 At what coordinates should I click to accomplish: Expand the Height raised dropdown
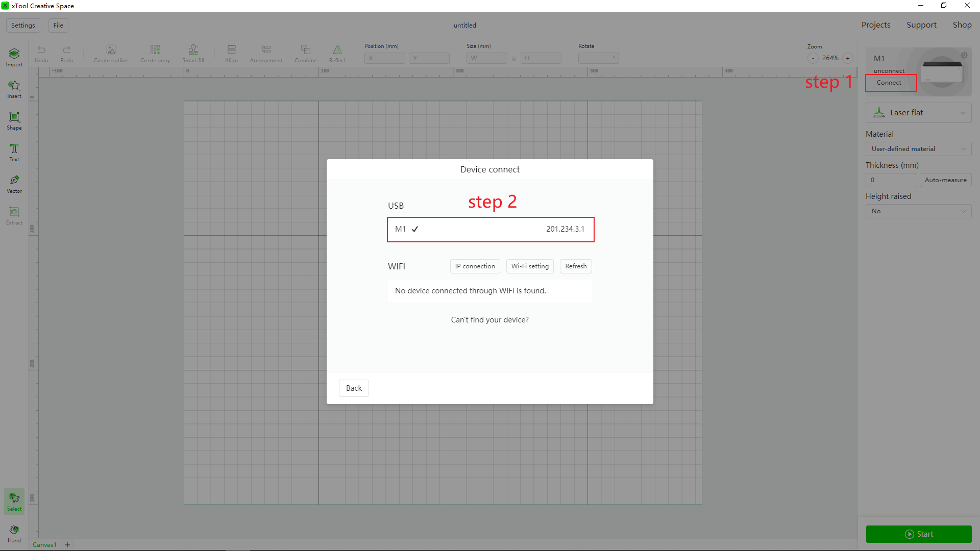click(x=918, y=211)
